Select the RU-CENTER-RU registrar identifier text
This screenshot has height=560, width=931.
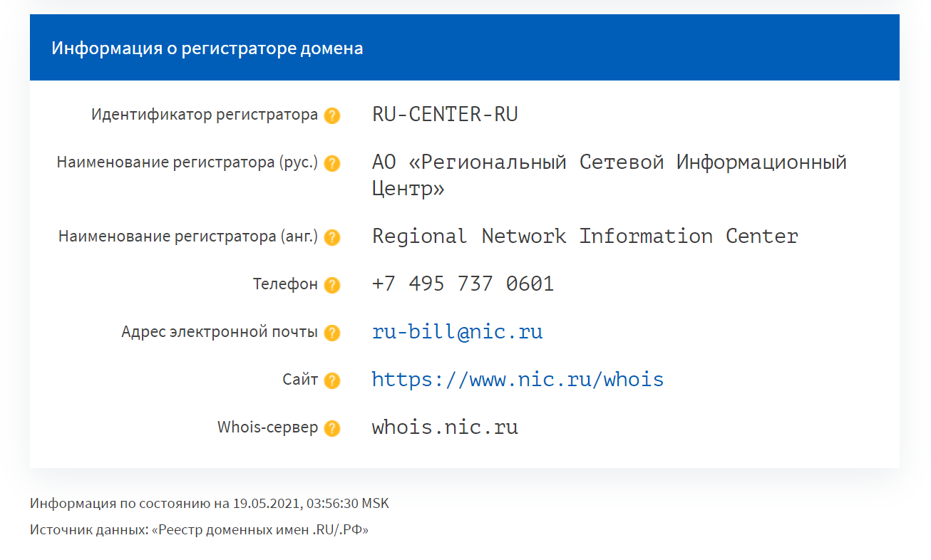[x=446, y=114]
